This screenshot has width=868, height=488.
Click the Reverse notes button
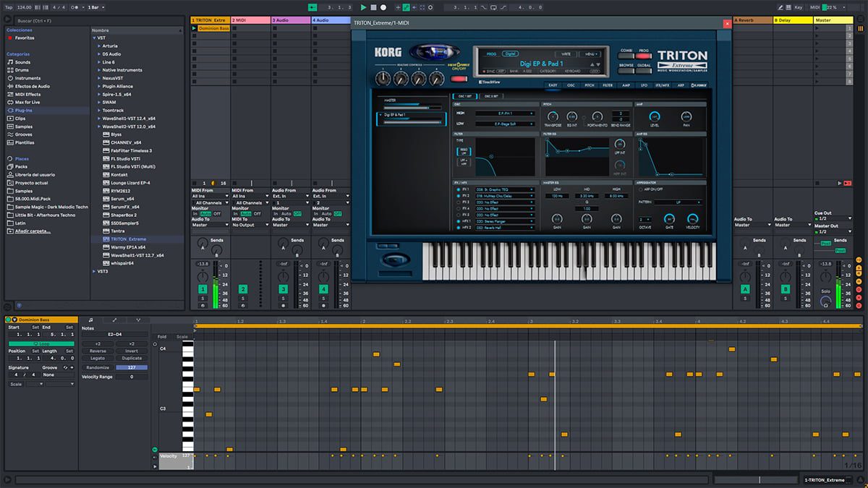point(98,351)
